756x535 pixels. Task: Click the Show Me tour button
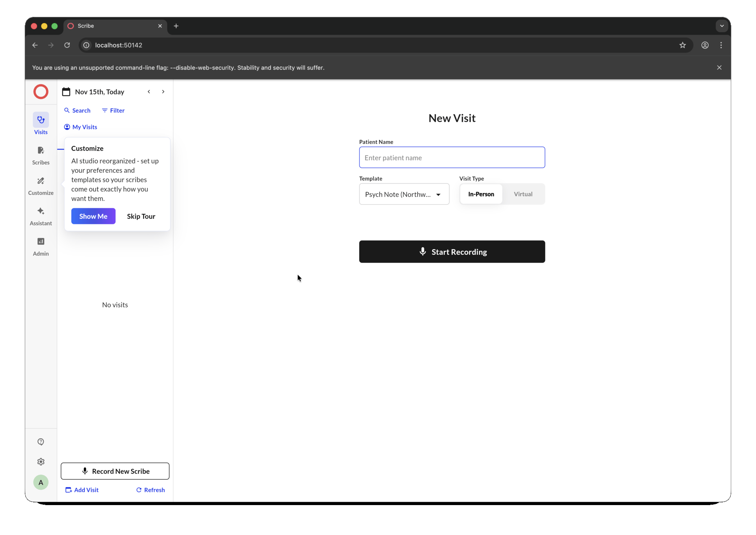(x=93, y=216)
